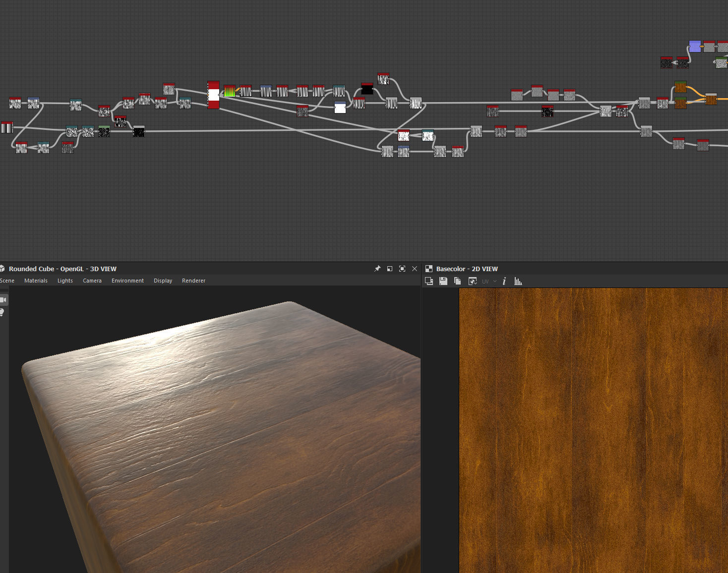
Task: Select the black speckled node left of the purple node
Action: pyautogui.click(x=683, y=62)
